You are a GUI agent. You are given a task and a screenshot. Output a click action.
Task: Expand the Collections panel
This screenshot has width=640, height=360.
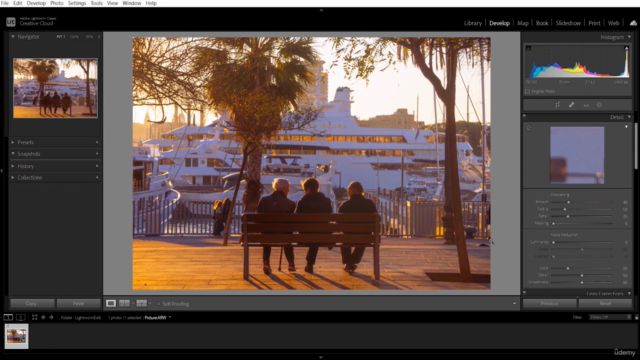(13, 178)
